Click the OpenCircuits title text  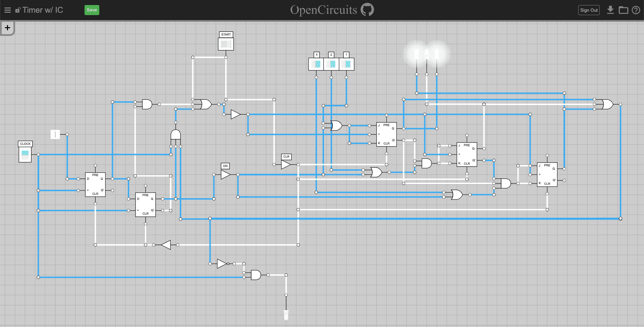pos(323,10)
